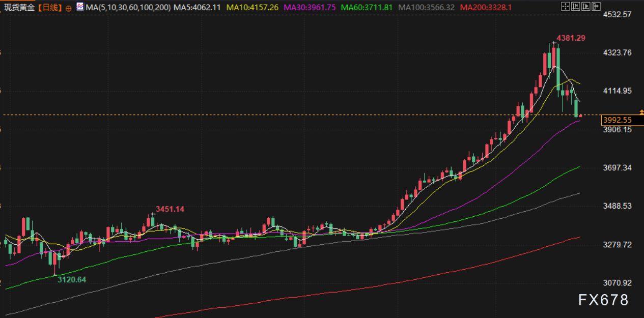Select the 日线 period label
Image resolution: width=644 pixels, height=318 pixels.
[x=50, y=7]
